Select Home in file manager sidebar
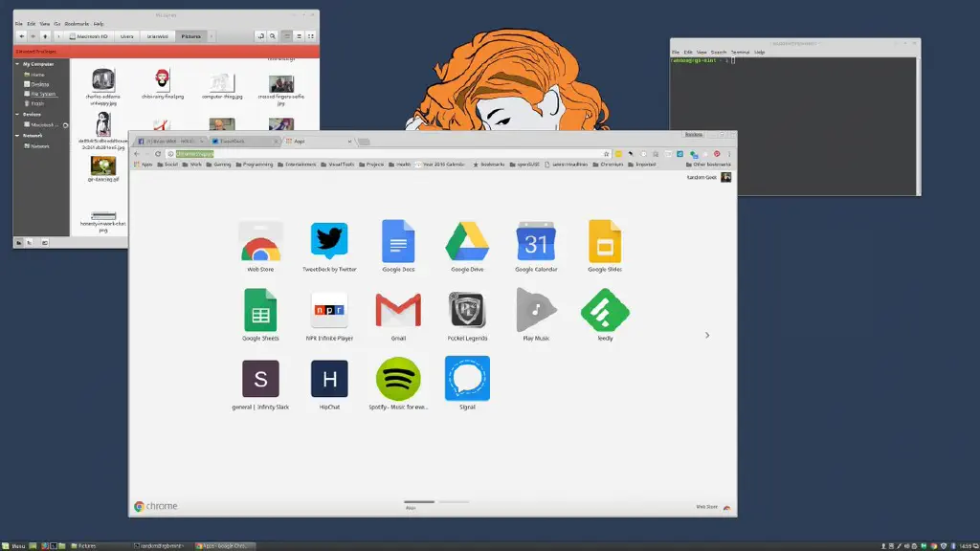980x551 pixels. [x=34, y=75]
